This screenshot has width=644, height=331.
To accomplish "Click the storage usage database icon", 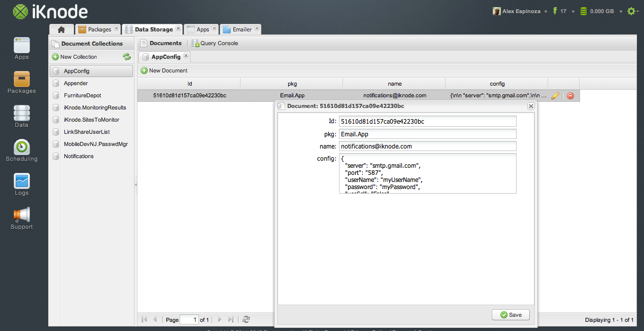I will [584, 11].
